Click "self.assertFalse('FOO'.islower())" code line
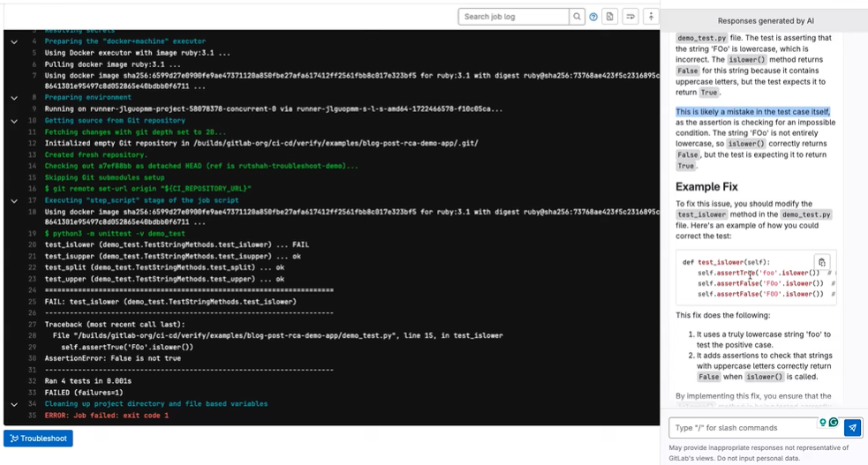 coord(760,294)
